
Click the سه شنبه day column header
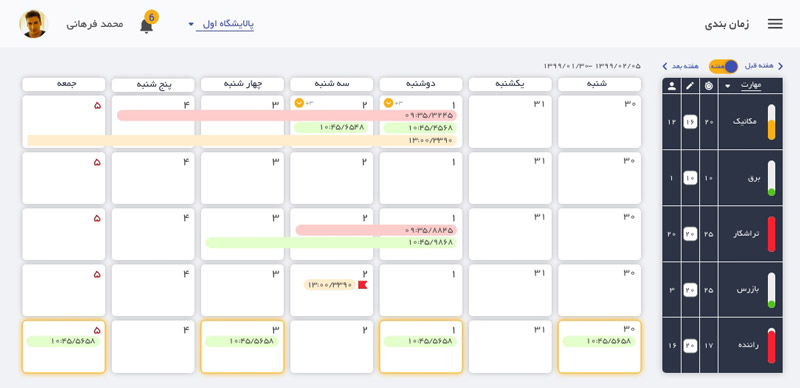[332, 84]
